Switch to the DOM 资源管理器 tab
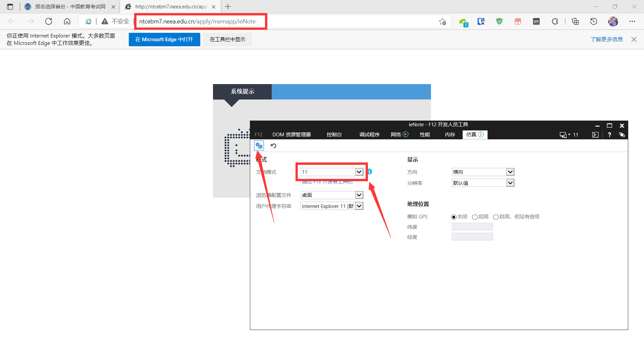This screenshot has height=345, width=644. 291,135
